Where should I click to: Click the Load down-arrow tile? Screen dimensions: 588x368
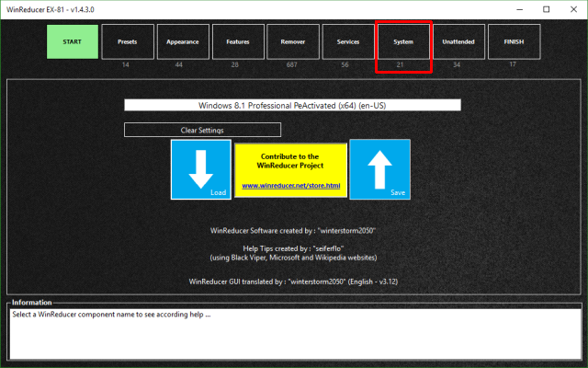tap(201, 169)
